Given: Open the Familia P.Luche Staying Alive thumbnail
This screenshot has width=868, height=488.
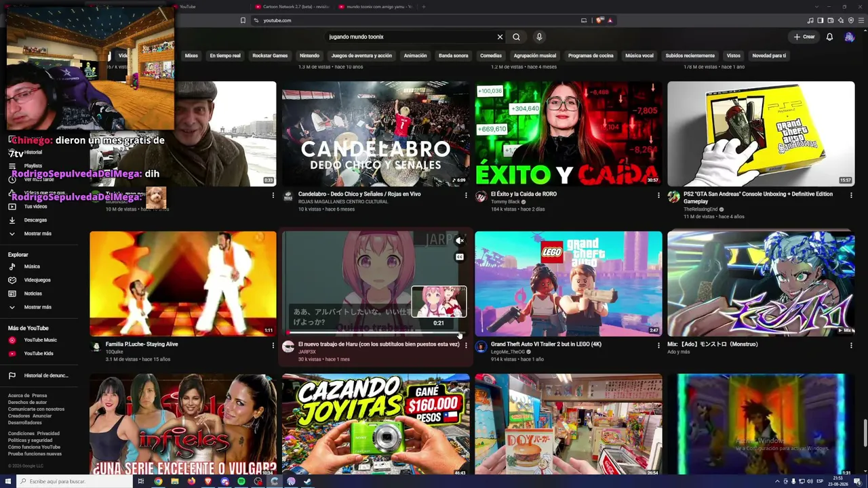Looking at the screenshot, I should click(183, 283).
